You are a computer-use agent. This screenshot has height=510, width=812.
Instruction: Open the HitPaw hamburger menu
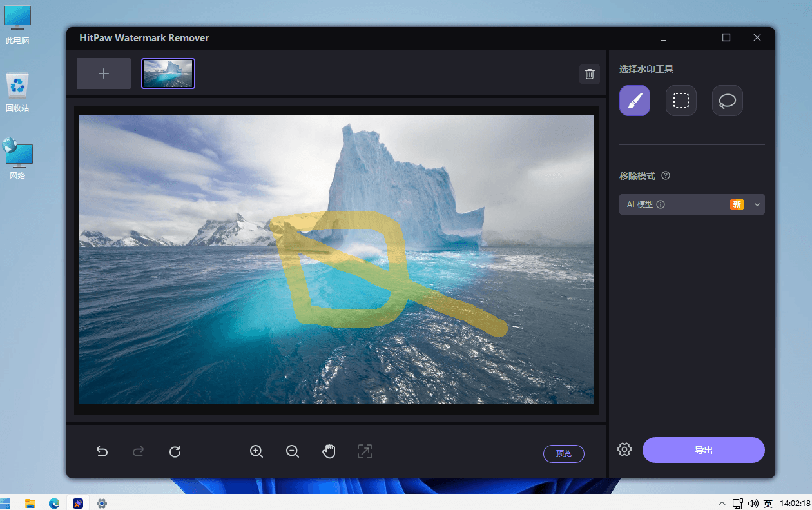[x=664, y=37]
